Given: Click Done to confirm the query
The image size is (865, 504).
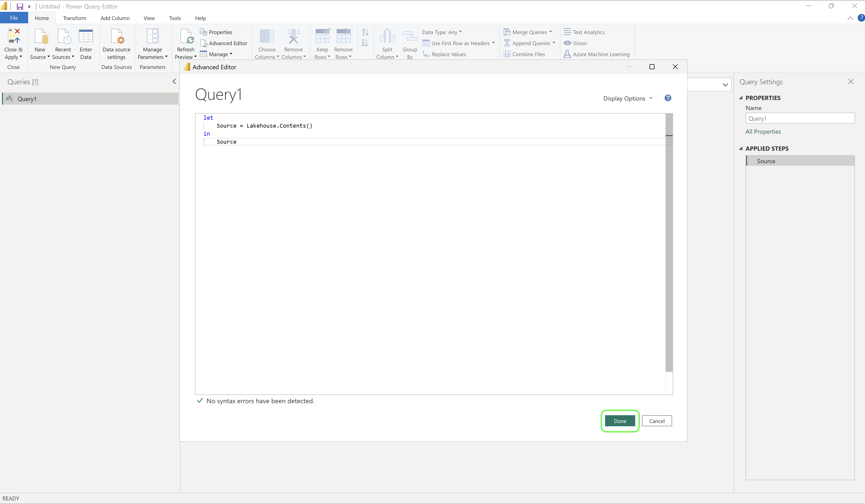Looking at the screenshot, I should (x=620, y=421).
